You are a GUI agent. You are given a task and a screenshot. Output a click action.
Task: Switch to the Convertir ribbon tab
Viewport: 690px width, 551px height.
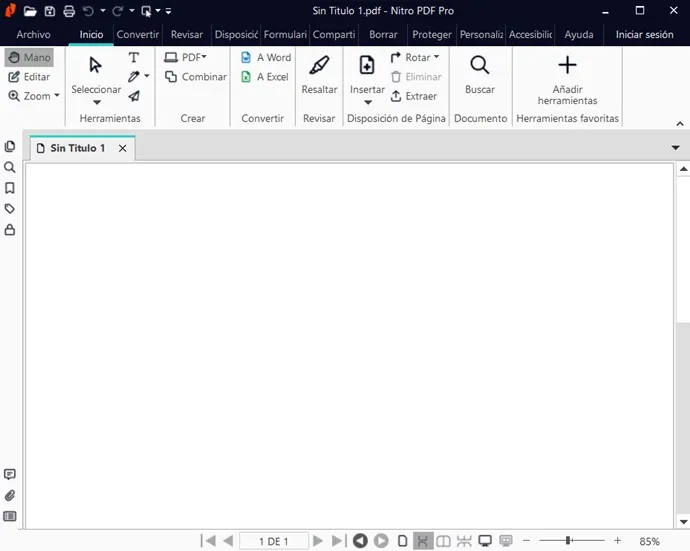click(x=137, y=34)
